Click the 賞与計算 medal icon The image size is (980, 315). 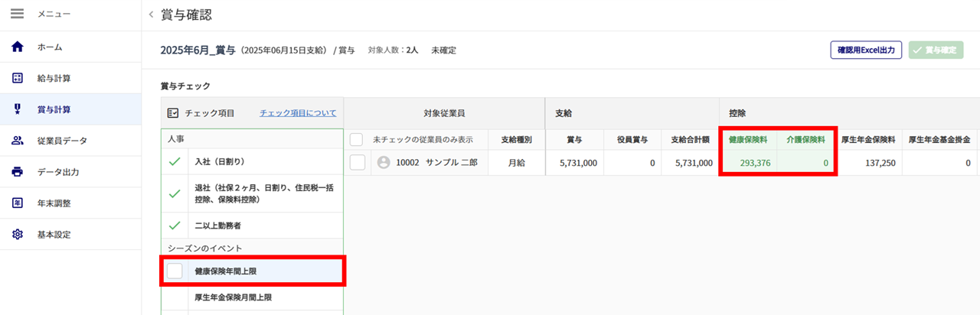click(x=18, y=109)
